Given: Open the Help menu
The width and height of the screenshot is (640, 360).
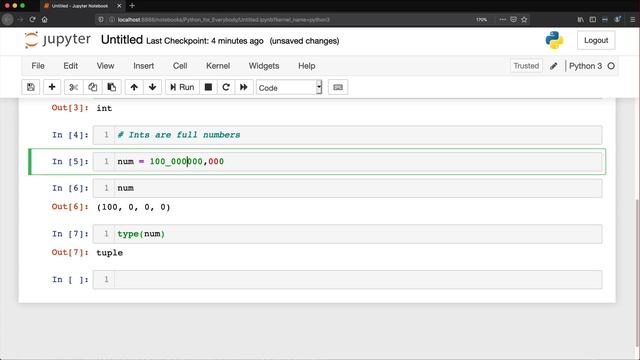Looking at the screenshot, I should pos(307,66).
